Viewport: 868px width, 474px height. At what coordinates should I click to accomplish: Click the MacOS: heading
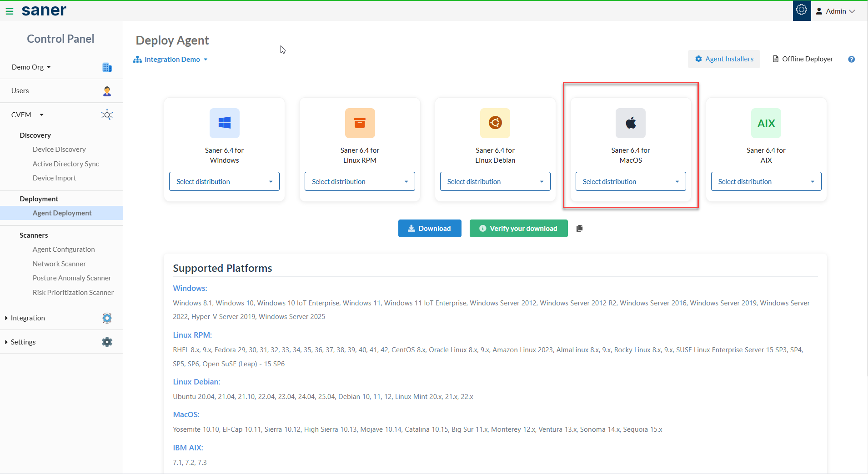tap(186, 414)
